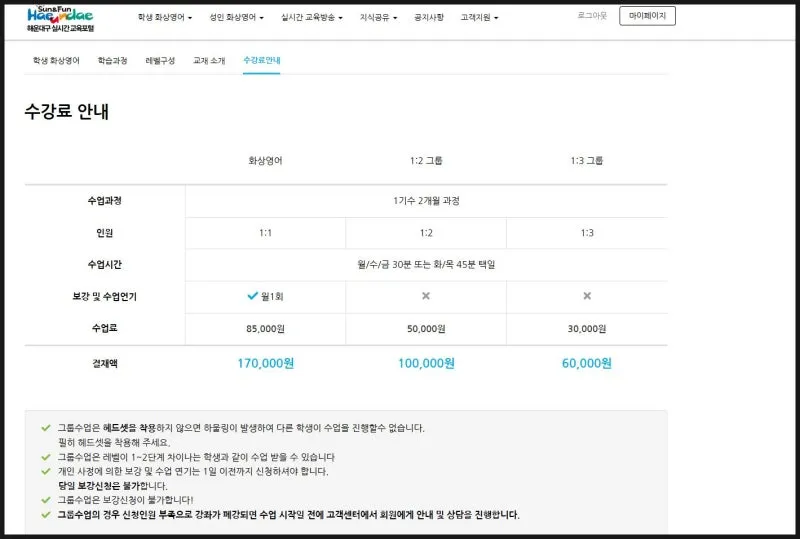This screenshot has width=800, height=539.
Task: Click the Sun&Fun Haeundae logo
Action: pos(63,19)
